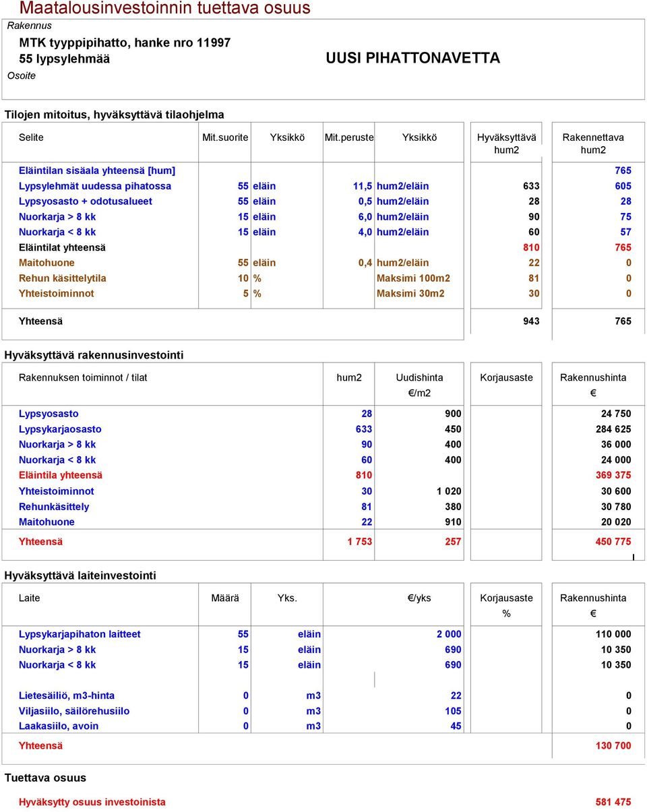Click the red total '1 753'
The image size is (647, 812).
(x=359, y=542)
